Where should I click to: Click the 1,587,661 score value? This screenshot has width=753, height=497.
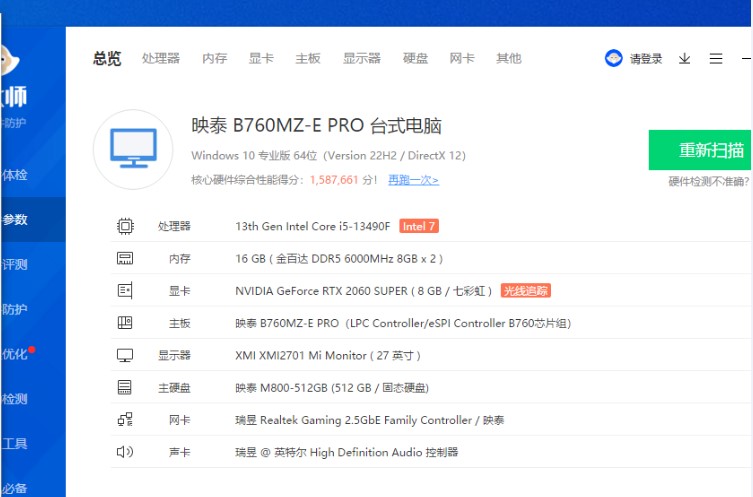[334, 180]
